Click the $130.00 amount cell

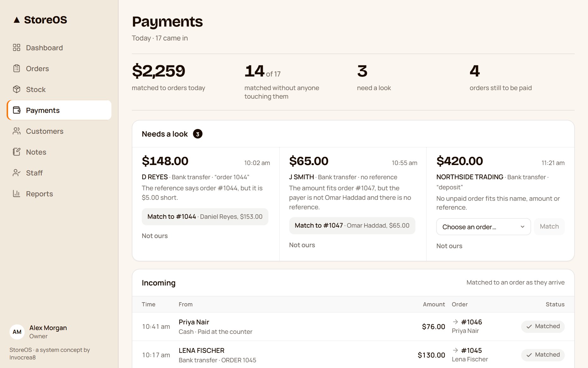coord(431,355)
